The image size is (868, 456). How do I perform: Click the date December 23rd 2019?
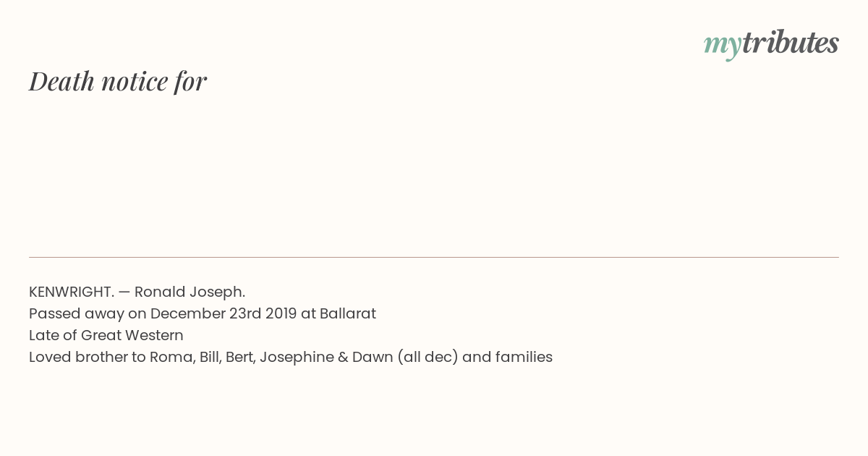(x=220, y=313)
